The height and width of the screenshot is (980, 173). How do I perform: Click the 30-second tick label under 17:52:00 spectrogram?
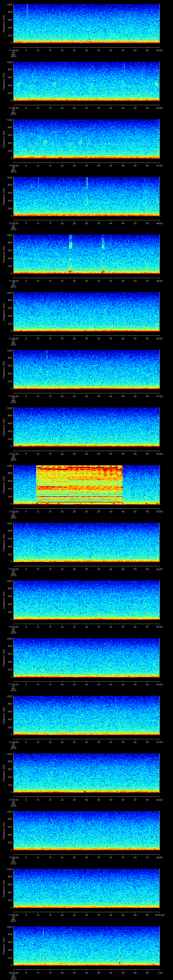pos(87,511)
